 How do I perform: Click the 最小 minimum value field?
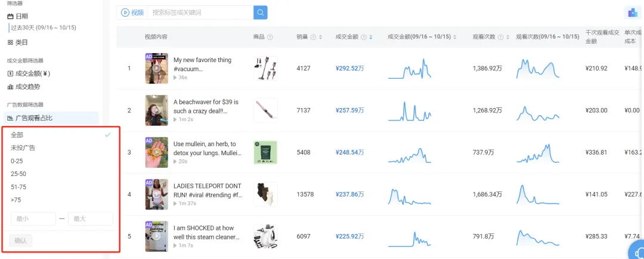click(33, 218)
